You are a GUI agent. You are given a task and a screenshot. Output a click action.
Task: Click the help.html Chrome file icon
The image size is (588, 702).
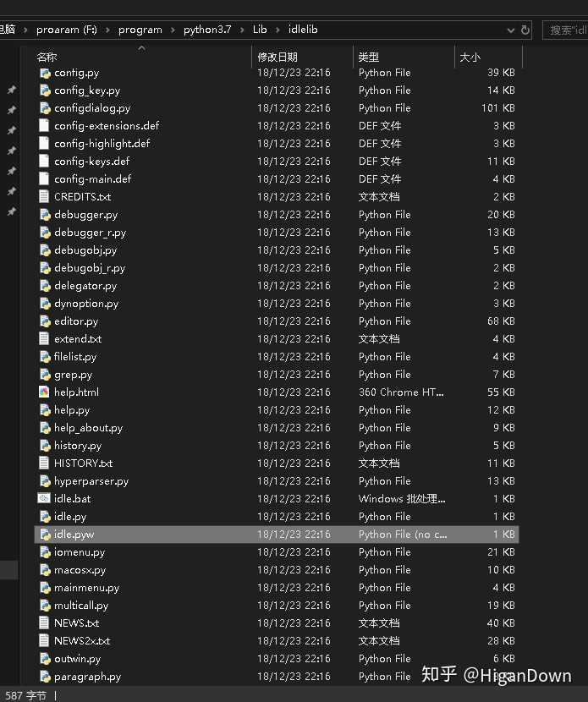pos(45,392)
